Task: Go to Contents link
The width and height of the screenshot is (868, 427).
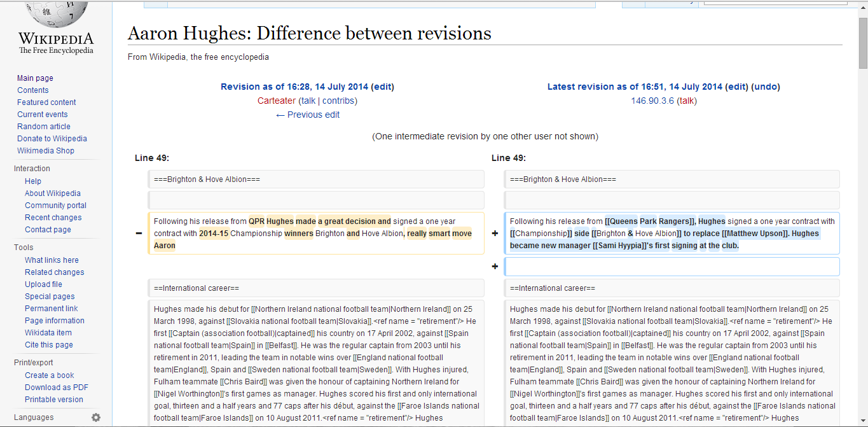Action: [32, 90]
